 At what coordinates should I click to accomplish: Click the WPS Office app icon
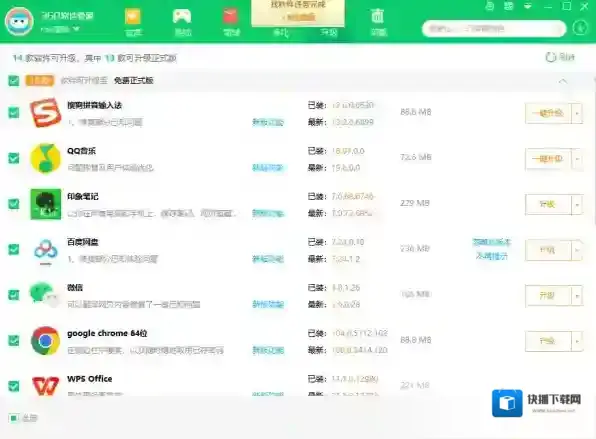pyautogui.click(x=46, y=385)
